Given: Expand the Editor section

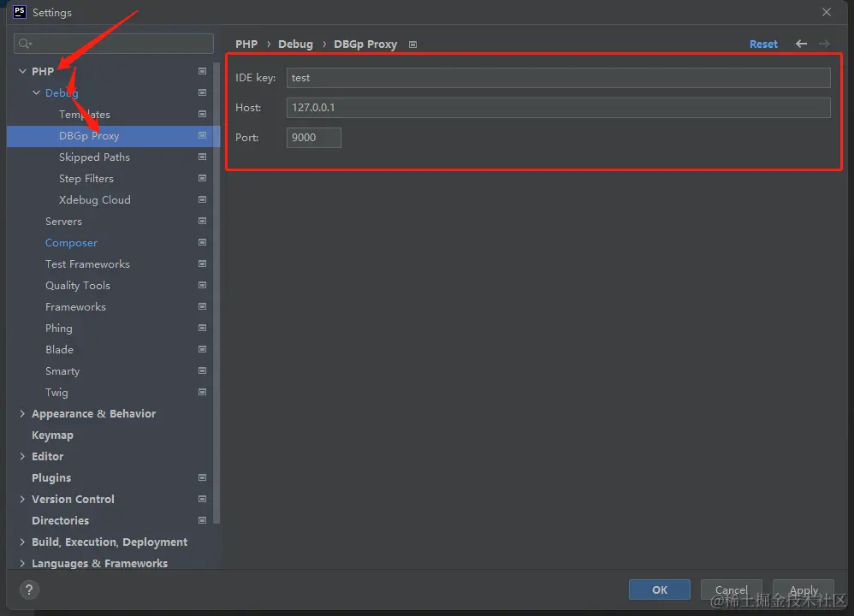Looking at the screenshot, I should tap(22, 456).
